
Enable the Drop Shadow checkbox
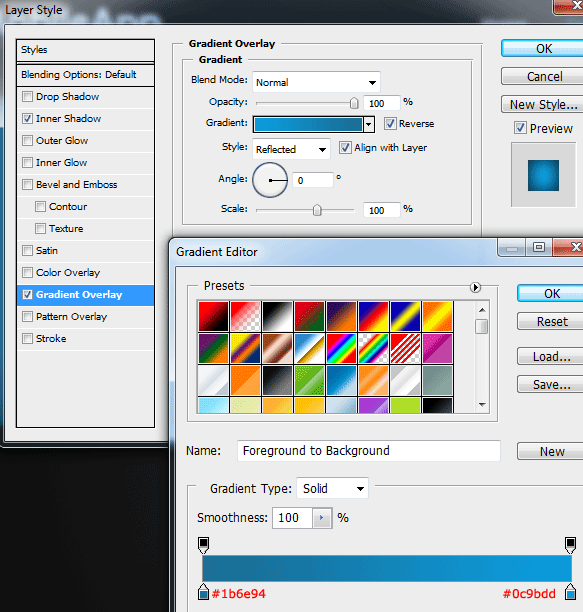coord(27,96)
